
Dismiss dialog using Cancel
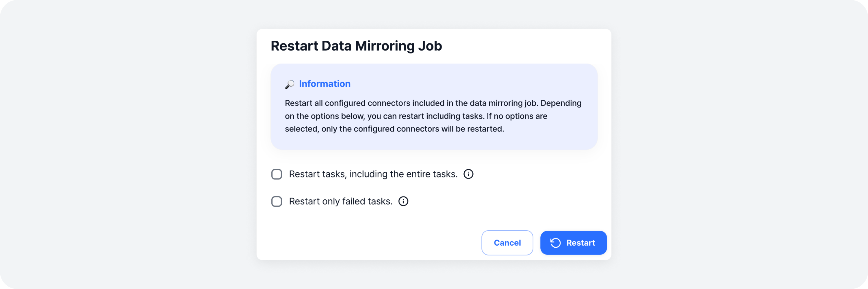click(507, 242)
